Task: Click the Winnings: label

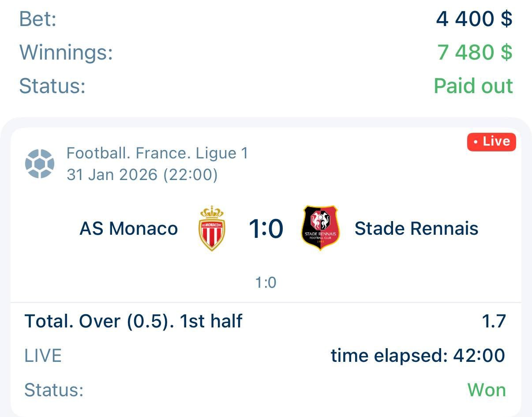Action: click(66, 53)
